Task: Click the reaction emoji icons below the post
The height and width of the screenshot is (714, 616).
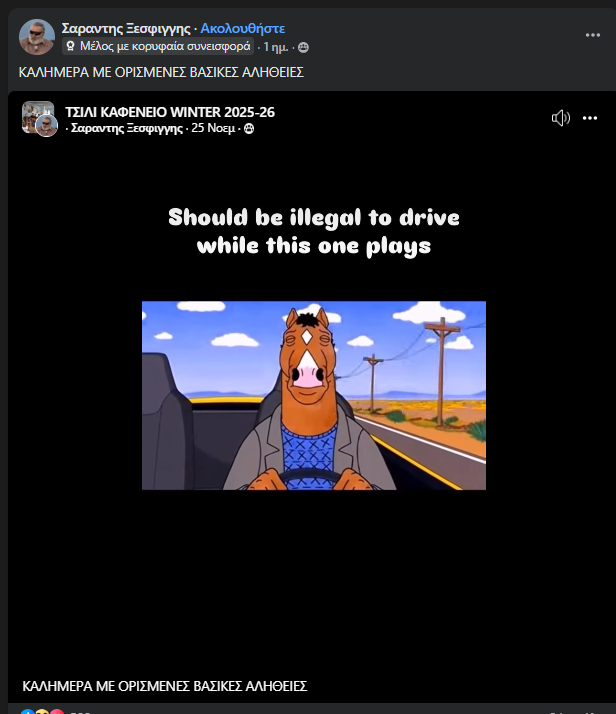Action: pos(42,711)
